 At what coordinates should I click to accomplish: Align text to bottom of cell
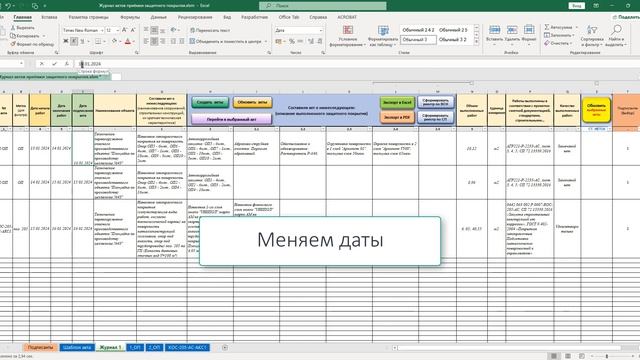tap(162, 30)
